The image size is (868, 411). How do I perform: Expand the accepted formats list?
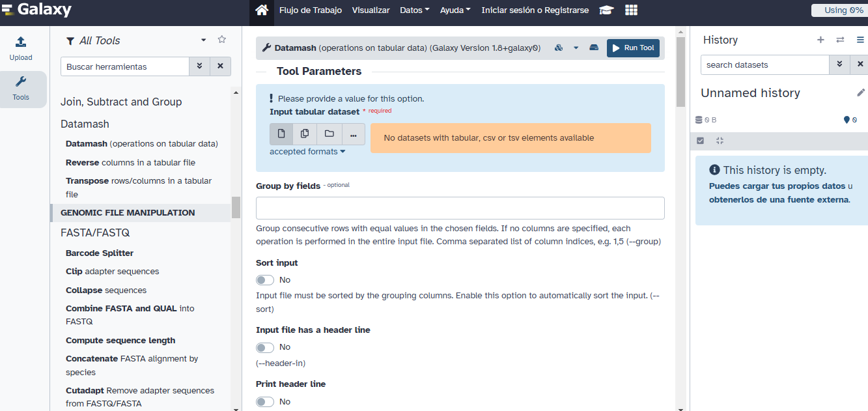307,152
